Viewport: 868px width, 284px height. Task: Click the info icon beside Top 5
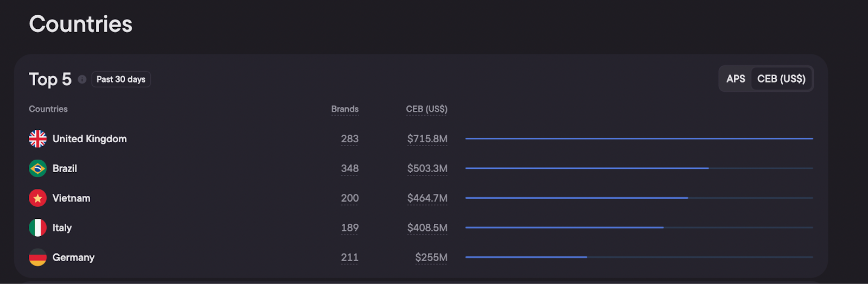point(82,79)
